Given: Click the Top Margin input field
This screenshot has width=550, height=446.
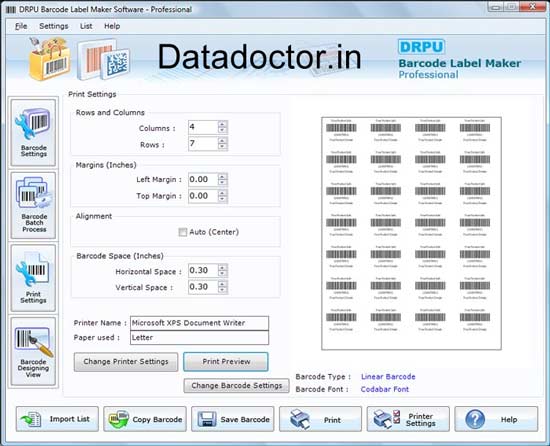Looking at the screenshot, I should (x=203, y=196).
